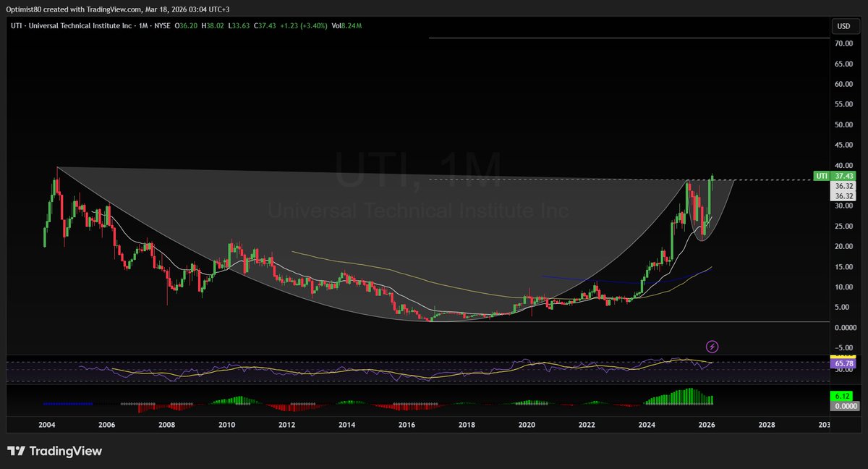The image size is (868, 469).
Task: Open the USD currency selector
Action: click(x=843, y=26)
